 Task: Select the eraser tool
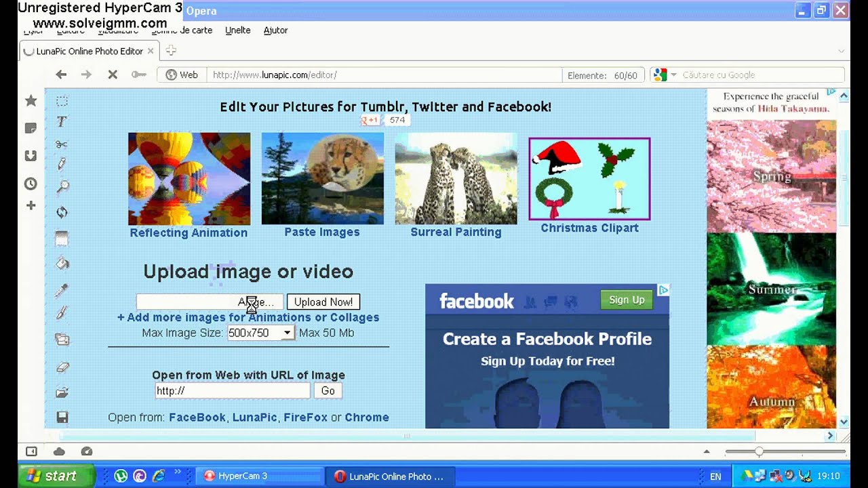[x=62, y=367]
